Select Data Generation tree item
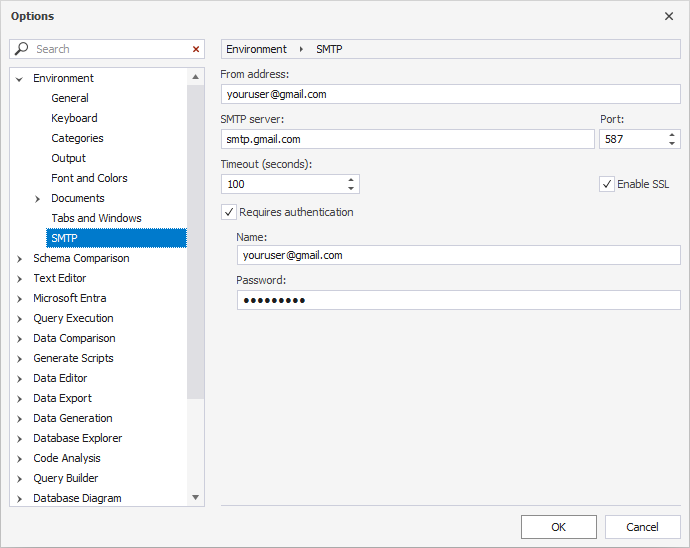 (x=73, y=418)
